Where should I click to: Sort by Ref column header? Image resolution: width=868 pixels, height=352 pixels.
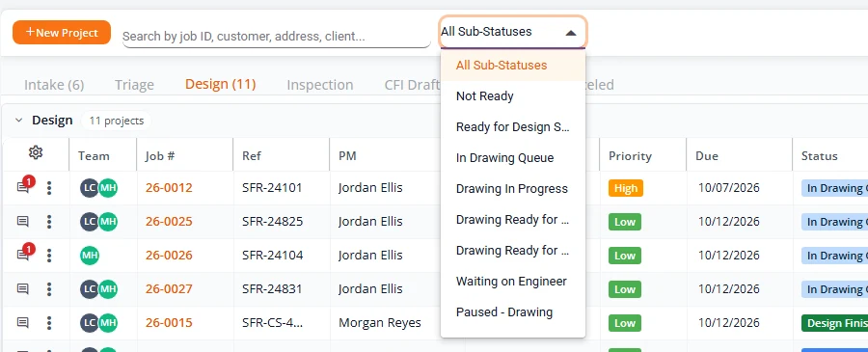[252, 156]
